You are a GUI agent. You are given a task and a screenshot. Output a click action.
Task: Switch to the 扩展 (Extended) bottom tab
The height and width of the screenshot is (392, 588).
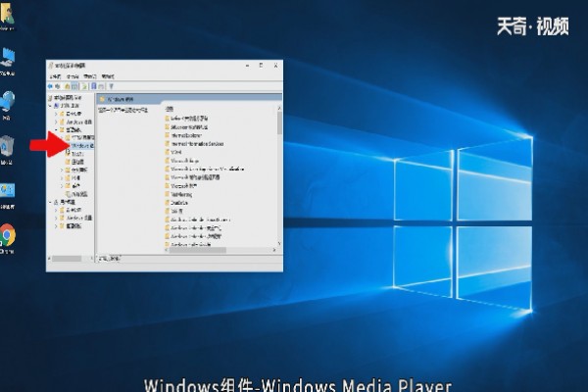(104, 259)
